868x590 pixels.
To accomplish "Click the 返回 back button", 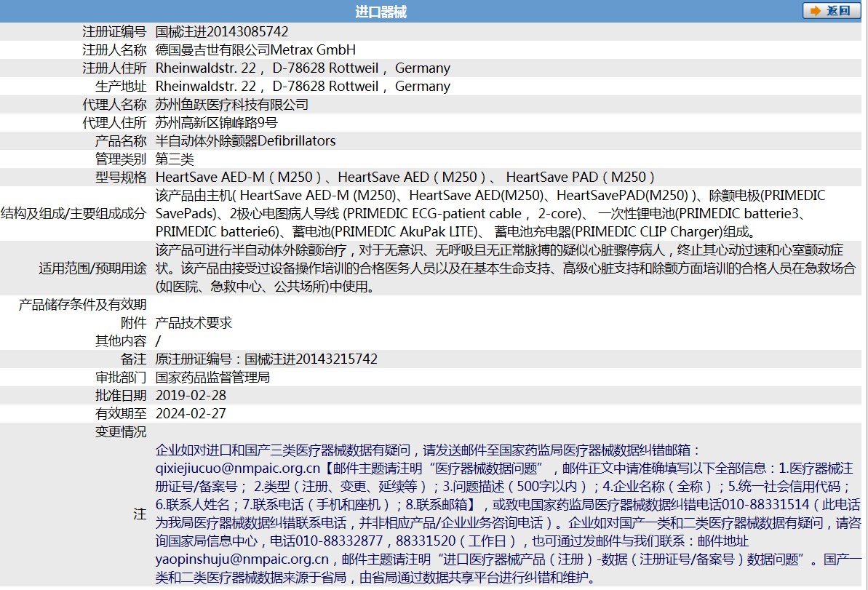I will pyautogui.click(x=831, y=10).
